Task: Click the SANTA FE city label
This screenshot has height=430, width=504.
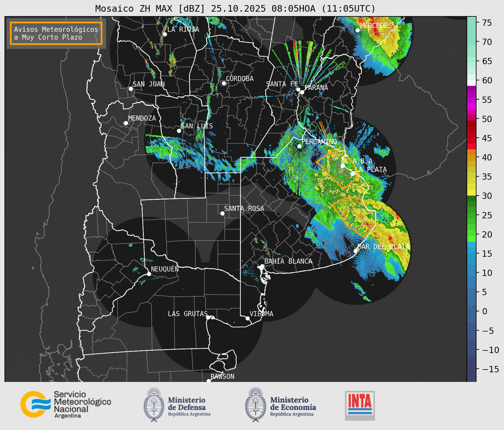Action: pyautogui.click(x=282, y=84)
